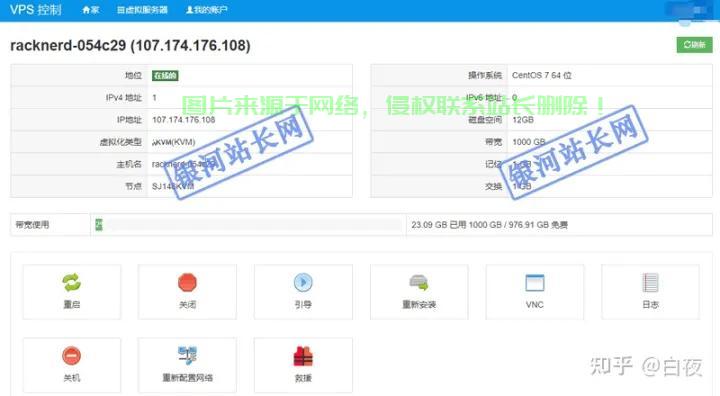This screenshot has height=396, width=720.
Task: Open the VNC console window icon
Action: tap(534, 283)
